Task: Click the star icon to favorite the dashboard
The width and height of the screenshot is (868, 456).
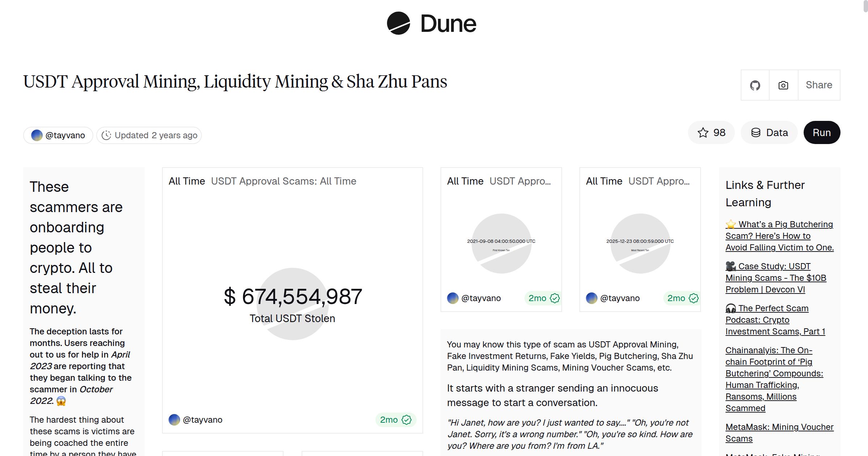Action: [702, 132]
